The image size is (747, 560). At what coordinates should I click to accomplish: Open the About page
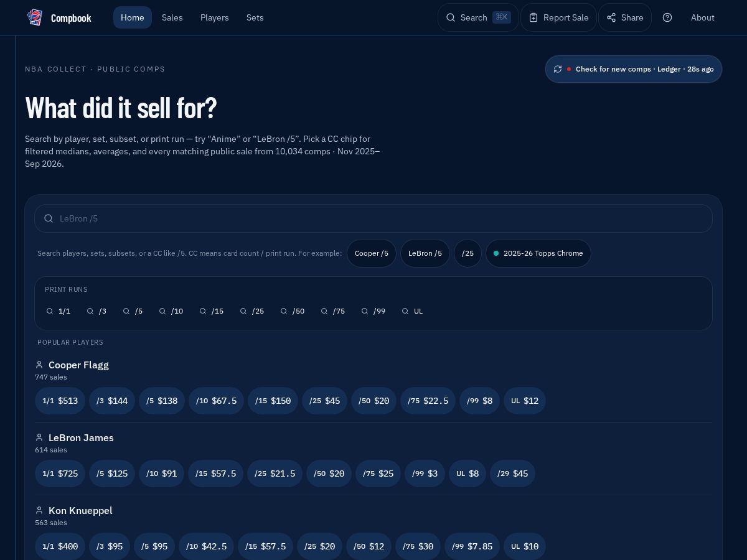coord(703,17)
